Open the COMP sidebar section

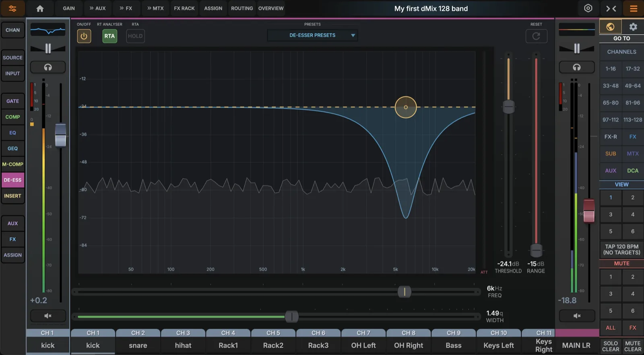[12, 117]
